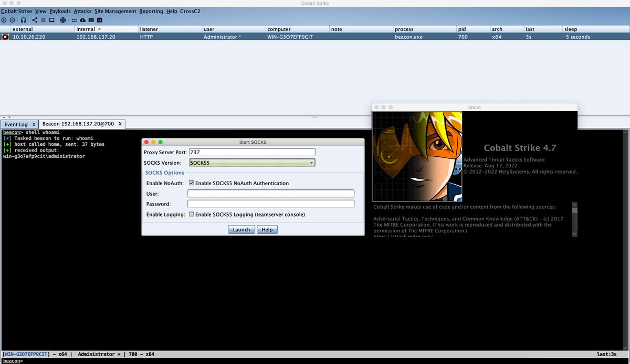Open listeners via the headphones icon
This screenshot has width=630, height=364.
click(x=24, y=20)
